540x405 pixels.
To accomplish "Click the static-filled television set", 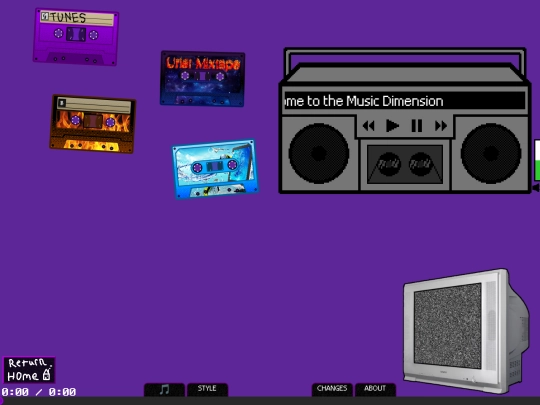I will tap(466, 331).
